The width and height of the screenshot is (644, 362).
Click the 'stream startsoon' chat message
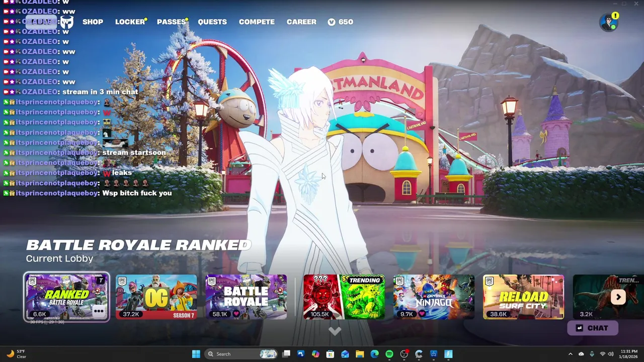pos(134,152)
